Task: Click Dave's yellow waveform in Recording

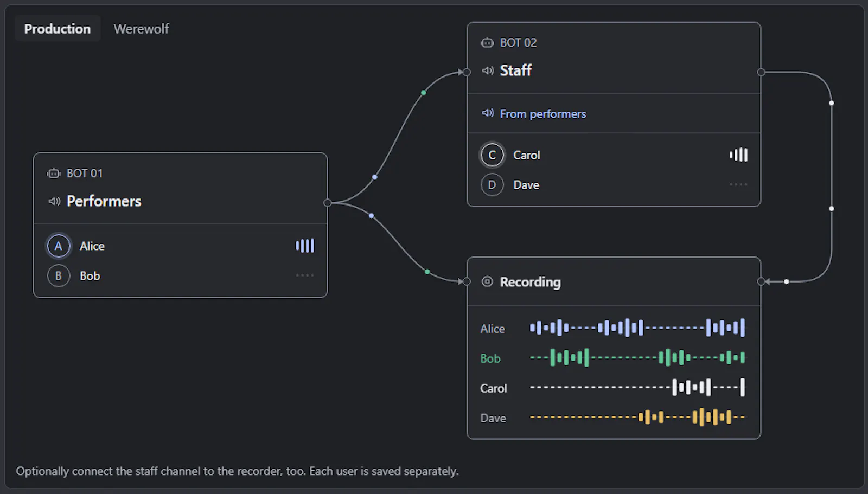Action: point(637,417)
